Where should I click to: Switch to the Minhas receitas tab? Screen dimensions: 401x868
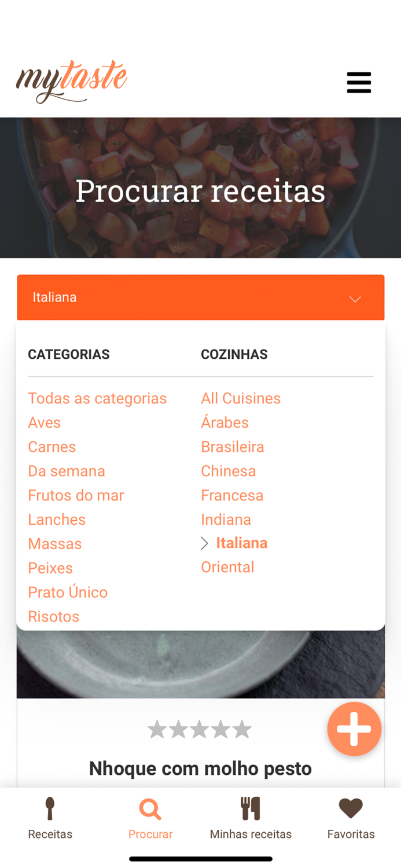(x=251, y=818)
